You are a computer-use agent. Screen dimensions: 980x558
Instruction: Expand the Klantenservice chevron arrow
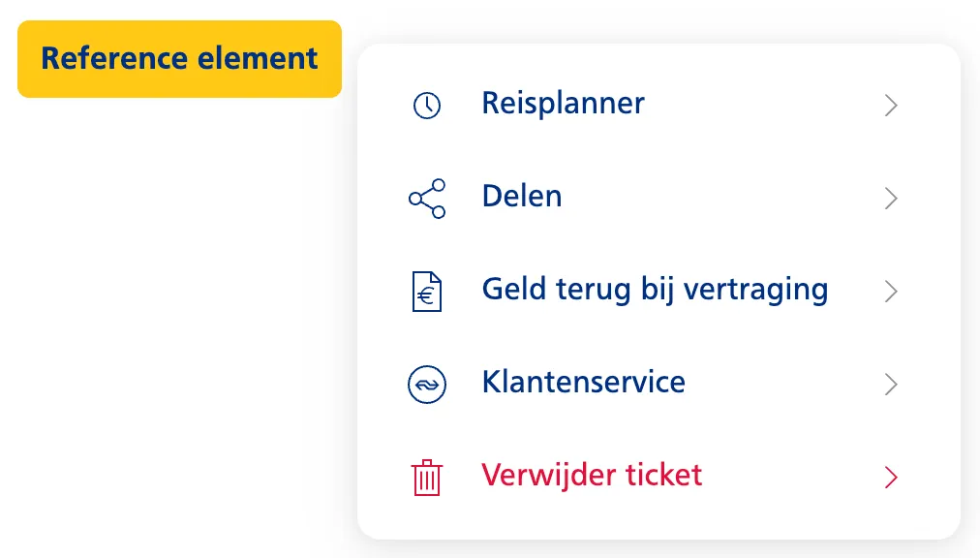[x=892, y=385]
